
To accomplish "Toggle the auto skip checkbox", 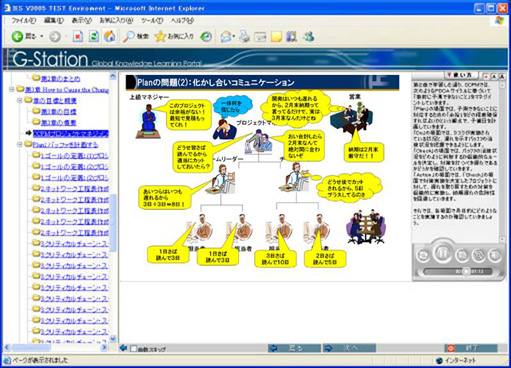I will click(133, 349).
